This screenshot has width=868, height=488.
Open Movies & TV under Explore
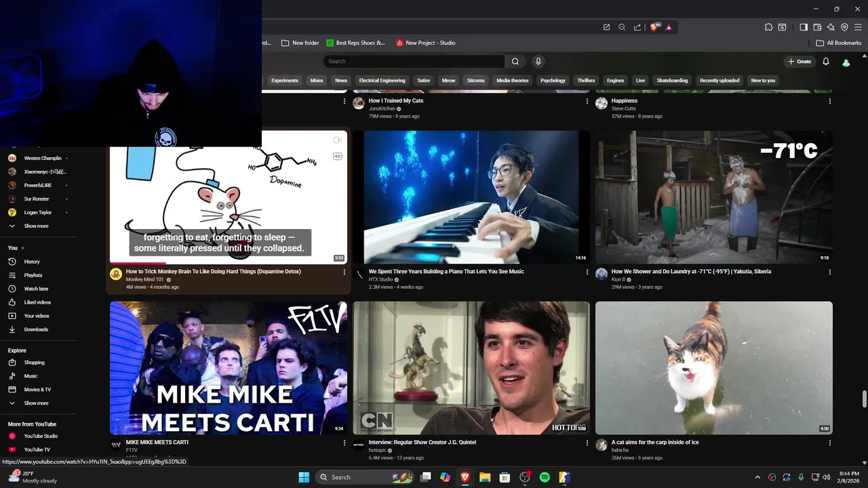pyautogui.click(x=38, y=390)
